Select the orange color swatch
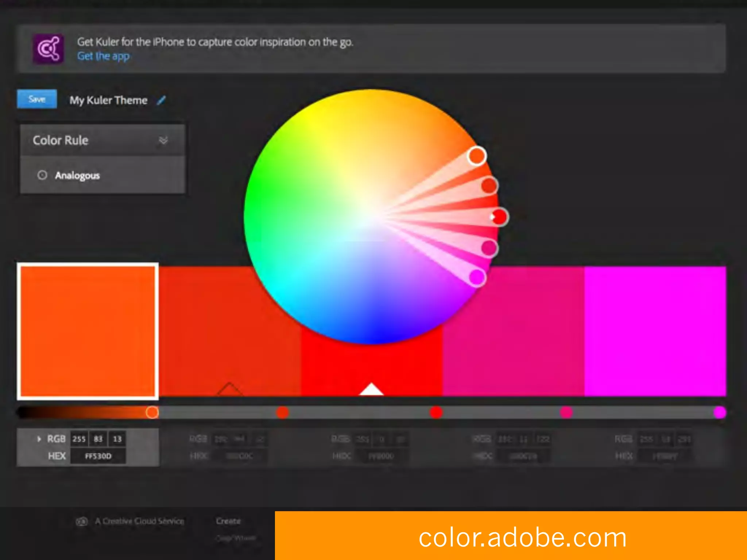The image size is (747, 560). (88, 331)
